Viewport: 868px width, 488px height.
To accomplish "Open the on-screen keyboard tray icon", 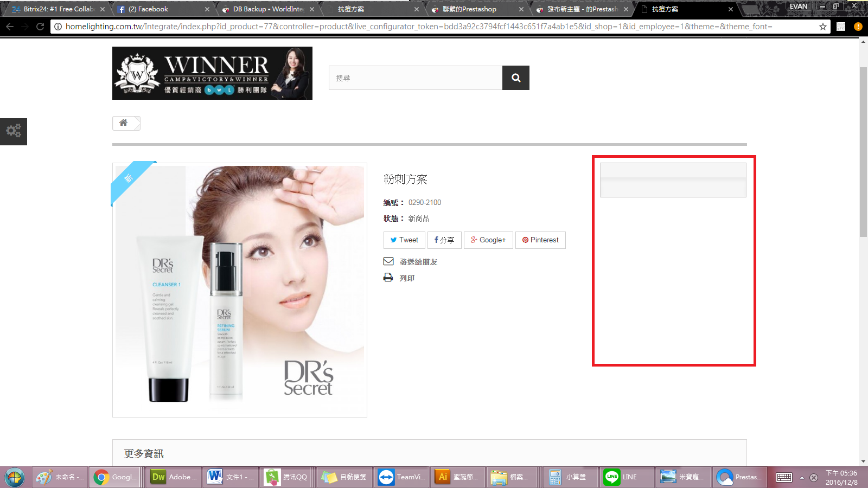I will click(x=784, y=477).
